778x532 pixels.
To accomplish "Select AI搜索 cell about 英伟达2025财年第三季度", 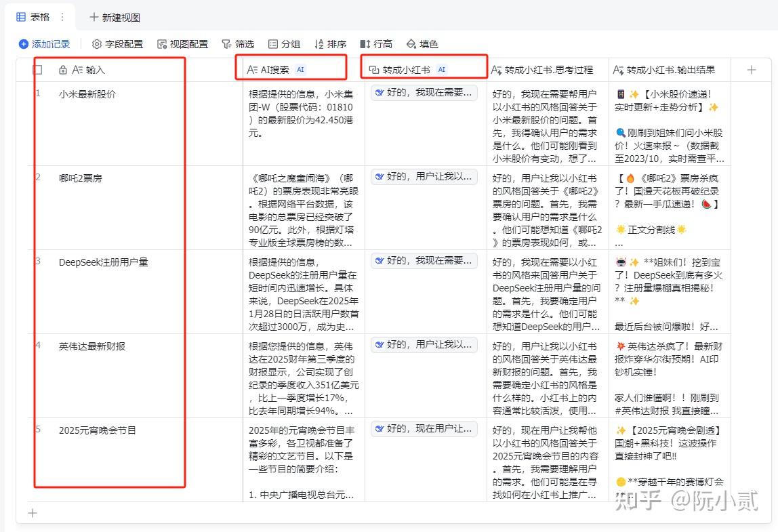I will 304,375.
